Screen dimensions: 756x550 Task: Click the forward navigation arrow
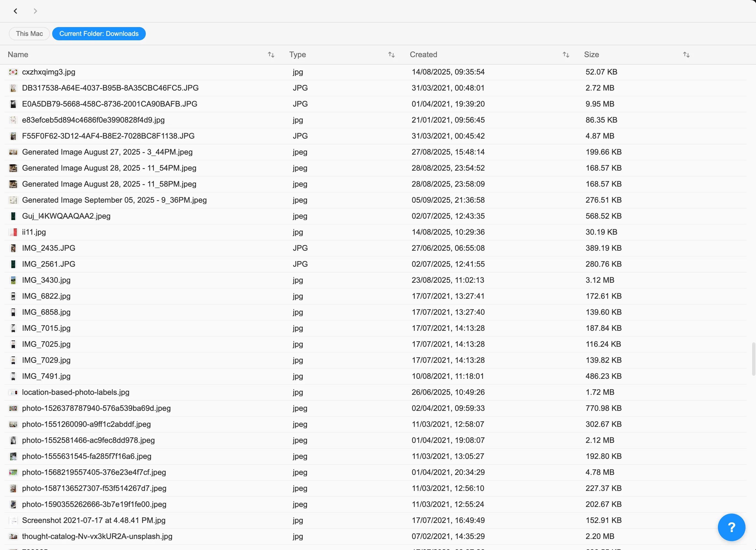click(35, 11)
